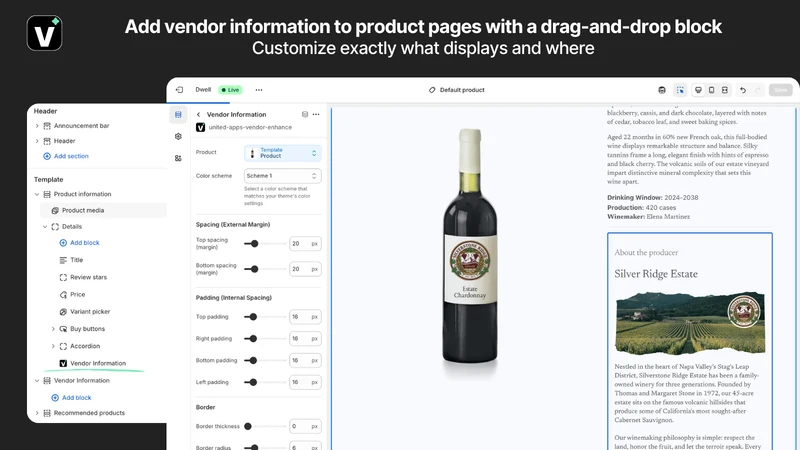Open the Default product template selector
Image resolution: width=800 pixels, height=450 pixels.
(457, 90)
